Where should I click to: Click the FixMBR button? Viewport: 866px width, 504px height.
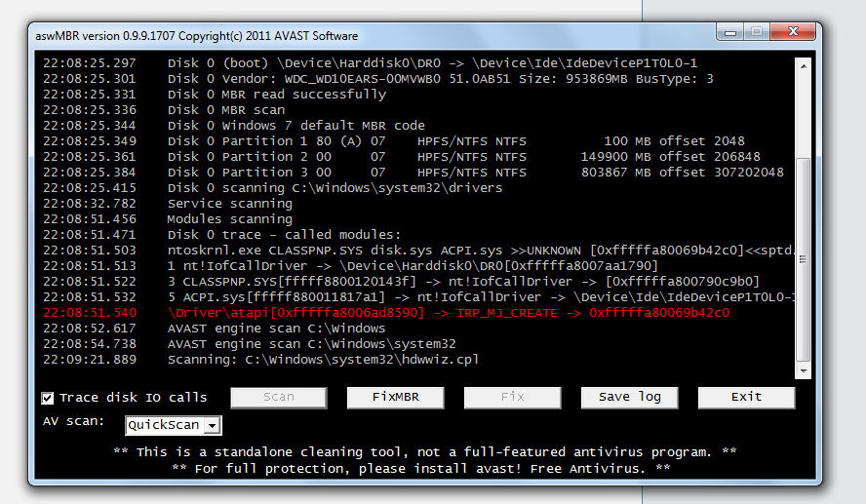[395, 398]
